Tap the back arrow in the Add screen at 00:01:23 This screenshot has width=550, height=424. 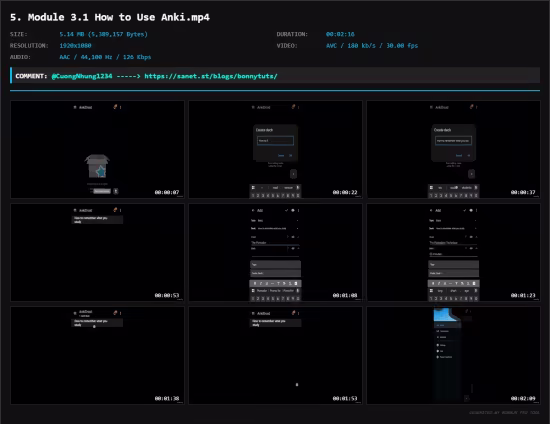point(431,210)
